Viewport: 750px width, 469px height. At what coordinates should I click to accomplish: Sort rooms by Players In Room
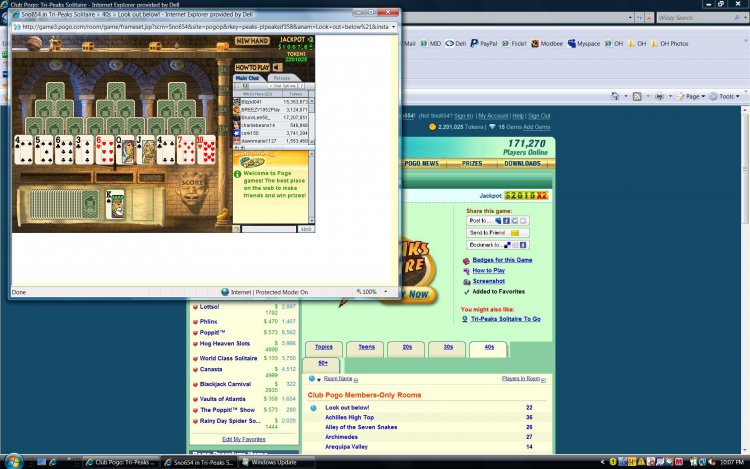[x=520, y=379]
